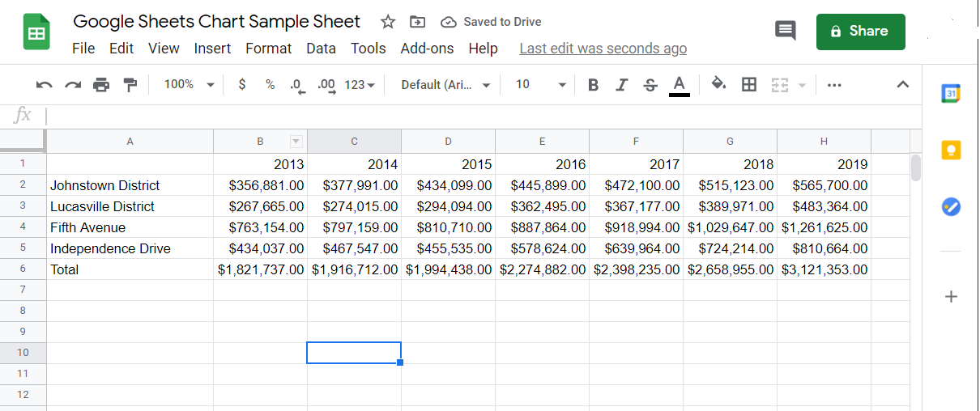The width and height of the screenshot is (980, 411).
Task: Select column H header
Action: click(x=824, y=142)
